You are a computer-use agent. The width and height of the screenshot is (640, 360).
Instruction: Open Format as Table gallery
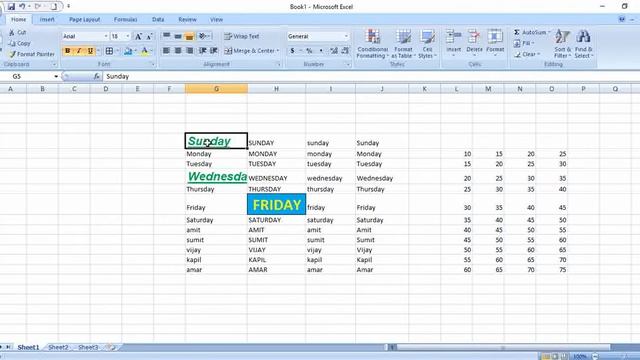click(403, 44)
